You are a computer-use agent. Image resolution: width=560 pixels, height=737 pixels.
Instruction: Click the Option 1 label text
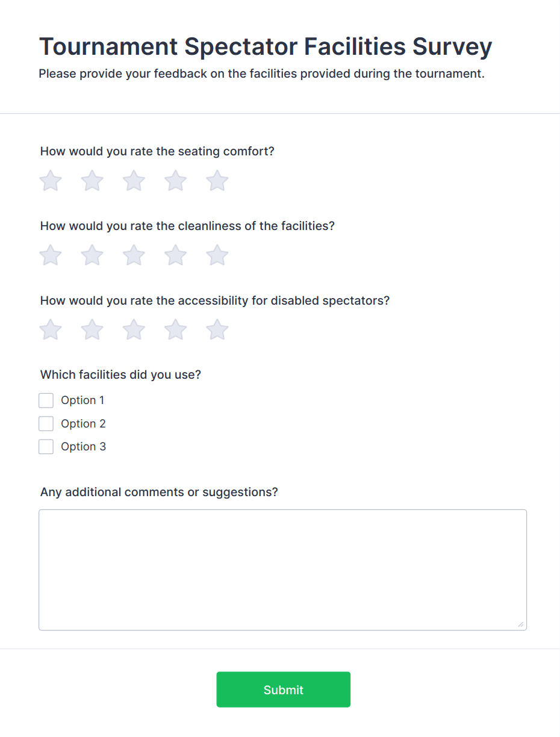tap(82, 400)
